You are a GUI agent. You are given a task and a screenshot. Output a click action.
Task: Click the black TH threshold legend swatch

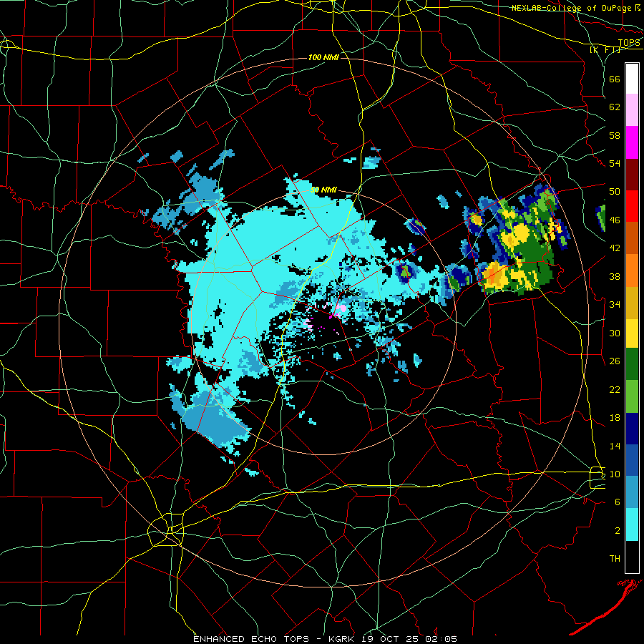[x=632, y=557]
